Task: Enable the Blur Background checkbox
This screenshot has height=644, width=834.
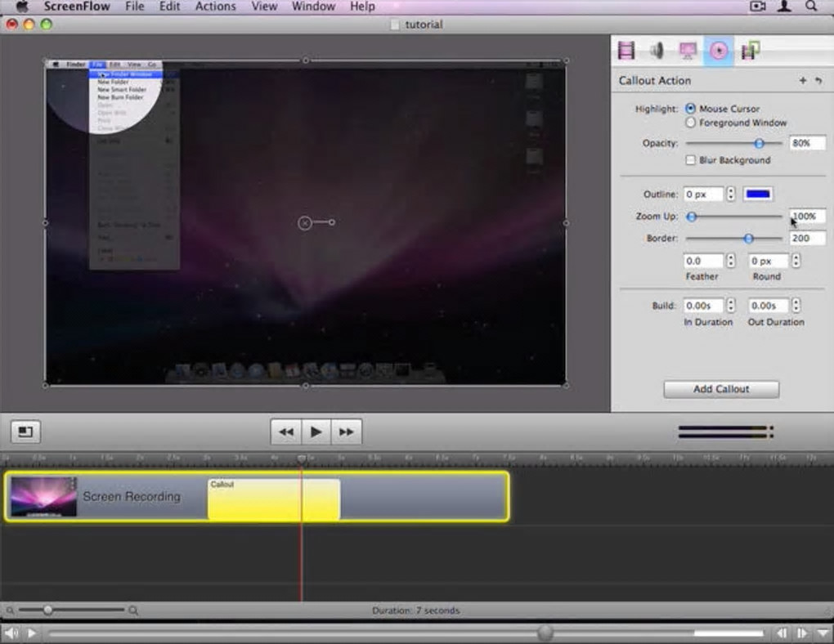Action: 691,160
